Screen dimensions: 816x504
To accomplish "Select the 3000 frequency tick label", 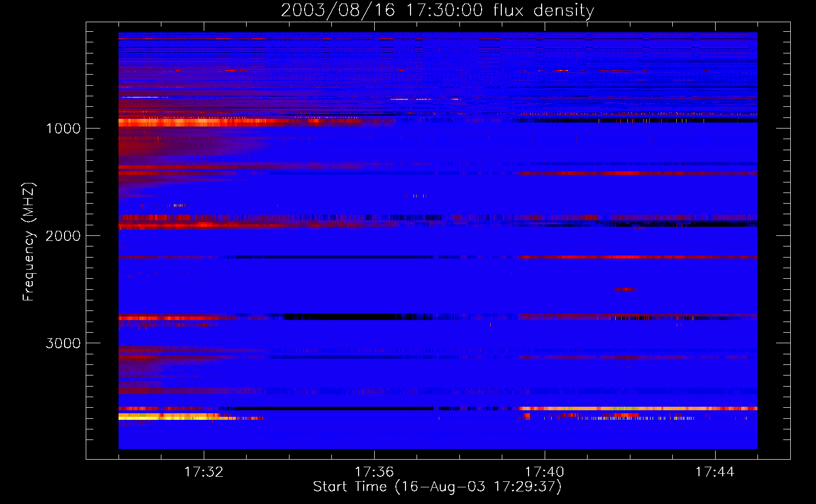I will [63, 343].
